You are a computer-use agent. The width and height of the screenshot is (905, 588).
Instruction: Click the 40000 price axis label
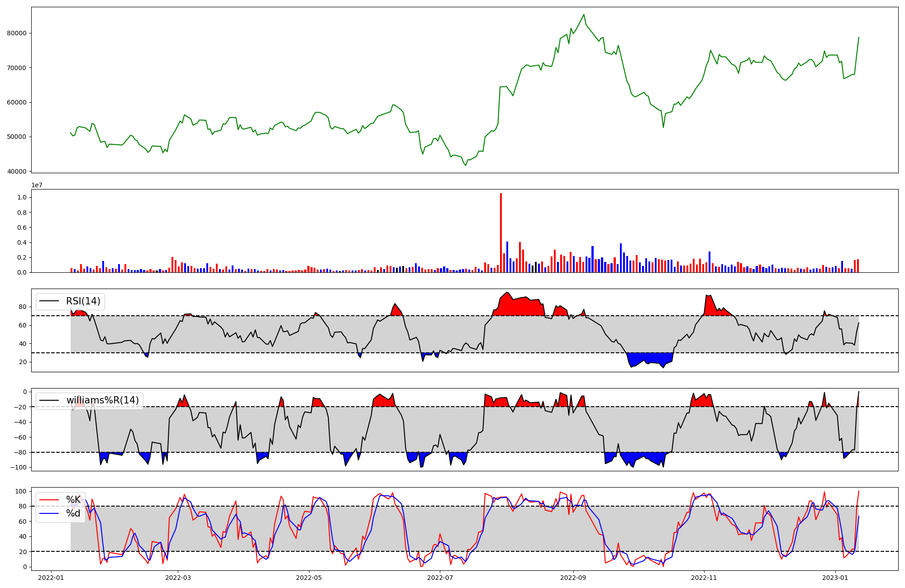(x=16, y=171)
